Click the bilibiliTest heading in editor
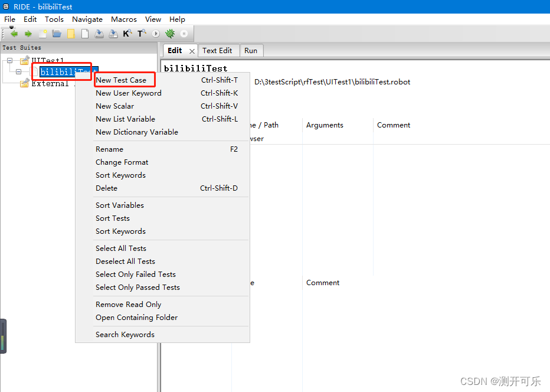This screenshot has width=550, height=392. coord(195,68)
